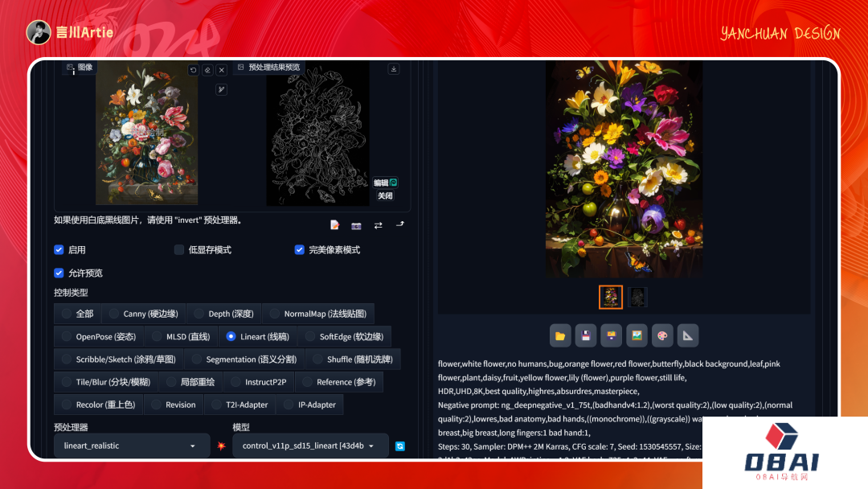Image resolution: width=868 pixels, height=489 pixels.
Task: Select the Revision control type
Action: point(174,405)
